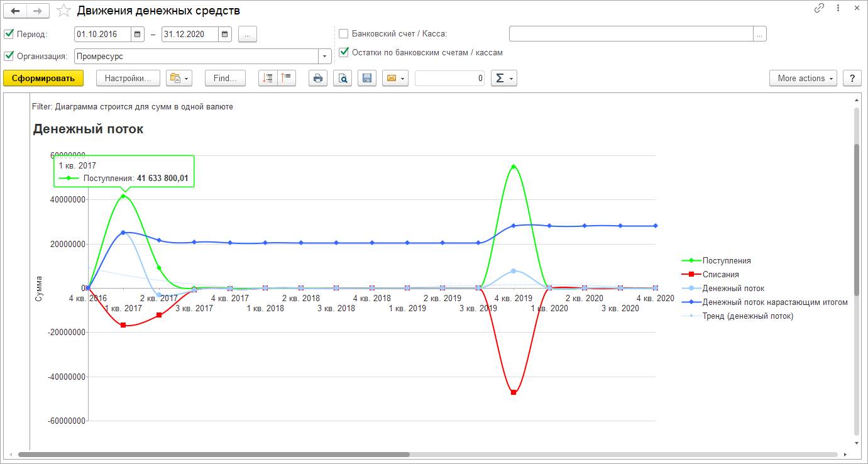
Task: Open Sigma totals dropdown
Action: point(503,78)
